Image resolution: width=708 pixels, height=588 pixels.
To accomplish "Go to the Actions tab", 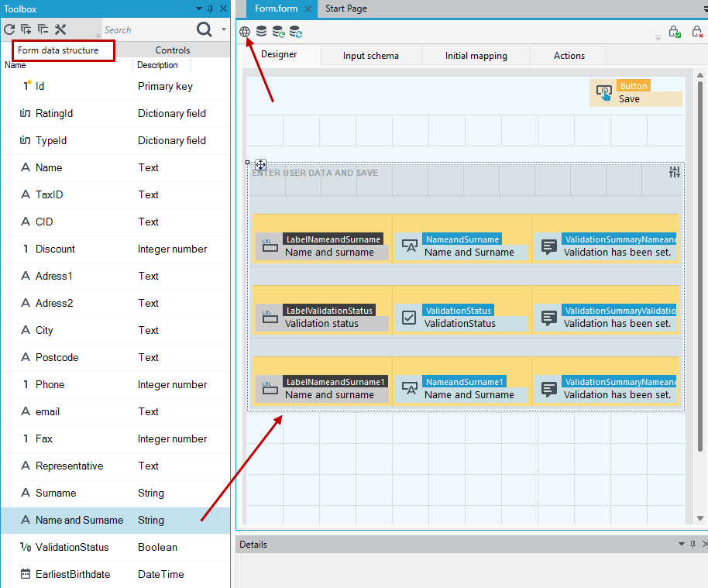I will coord(569,56).
